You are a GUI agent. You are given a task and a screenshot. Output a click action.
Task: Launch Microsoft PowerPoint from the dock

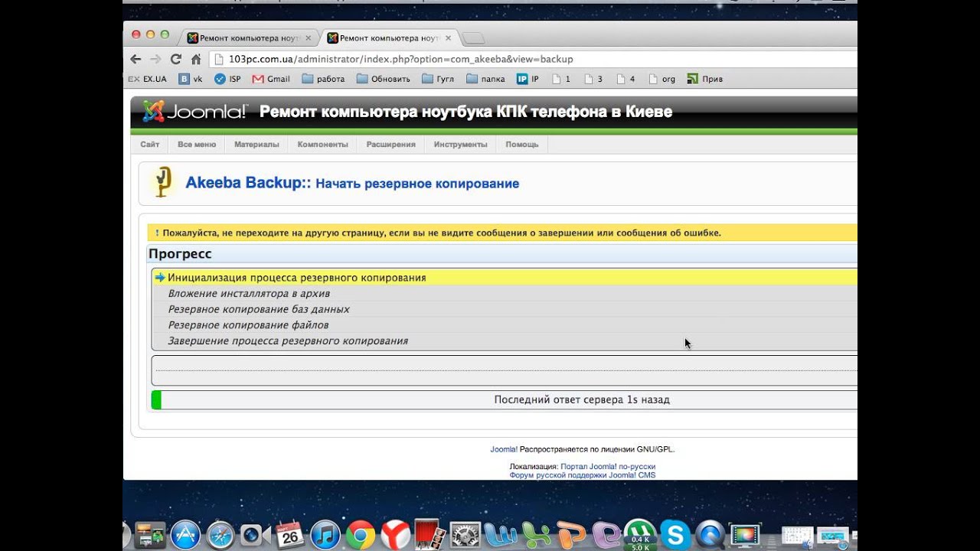(570, 535)
